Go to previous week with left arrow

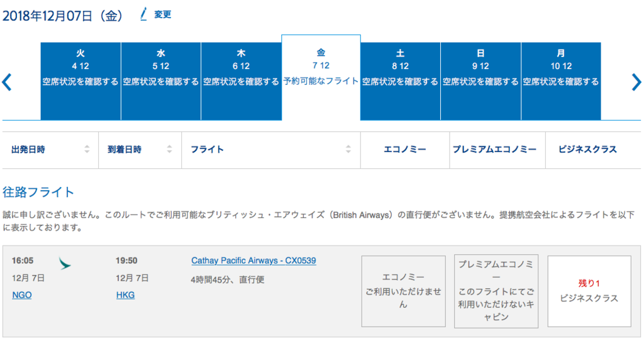pyautogui.click(x=6, y=82)
